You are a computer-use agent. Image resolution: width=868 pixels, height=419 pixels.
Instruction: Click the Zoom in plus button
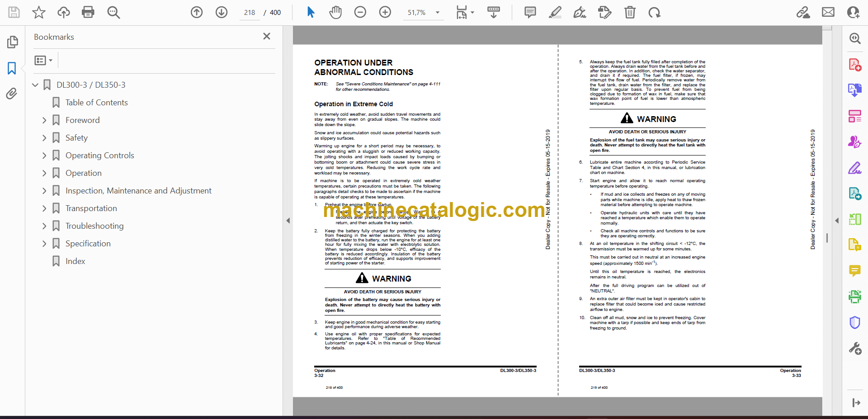tap(385, 12)
